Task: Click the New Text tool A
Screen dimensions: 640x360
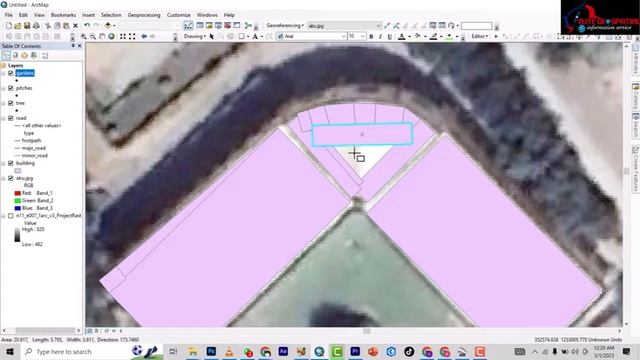Action: tap(255, 36)
